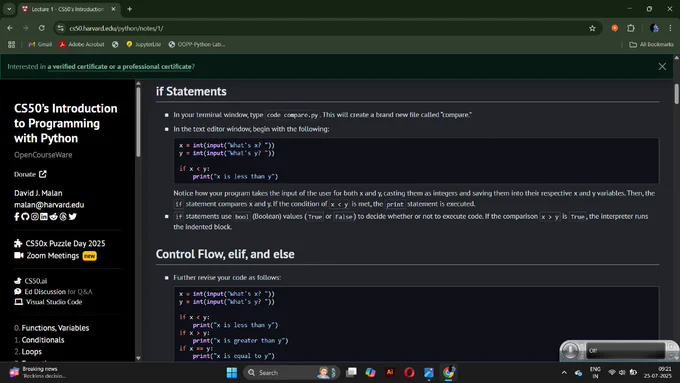Open the Adobe Acrobat bookmark

pos(82,44)
